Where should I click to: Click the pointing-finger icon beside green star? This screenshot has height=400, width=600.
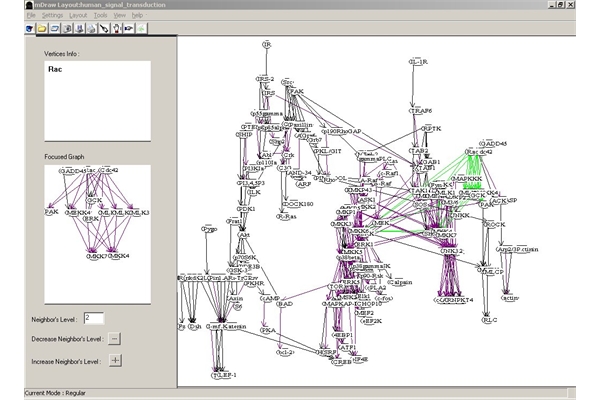128,29
